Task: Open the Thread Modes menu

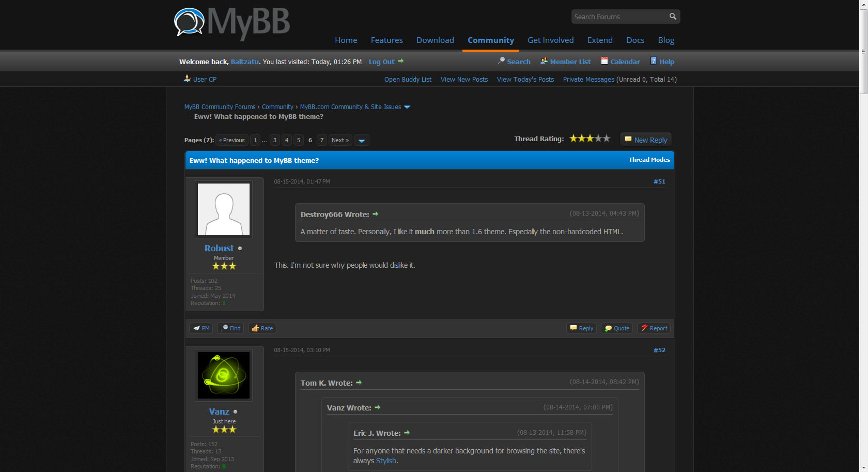Action: pos(649,160)
